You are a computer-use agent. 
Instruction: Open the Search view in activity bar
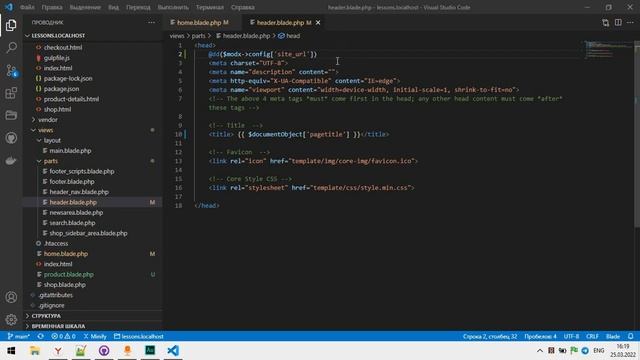11,48
